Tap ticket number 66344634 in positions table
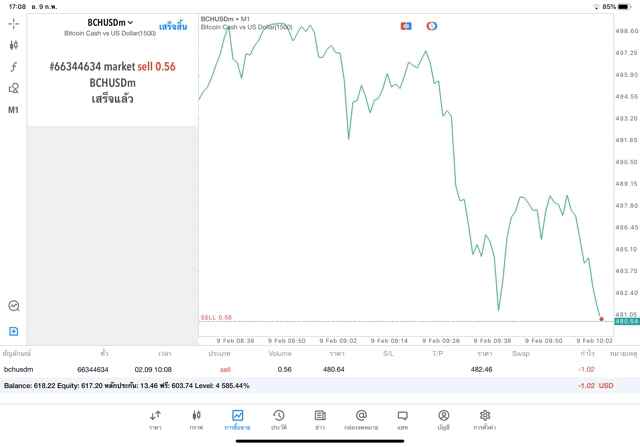 pyautogui.click(x=93, y=369)
